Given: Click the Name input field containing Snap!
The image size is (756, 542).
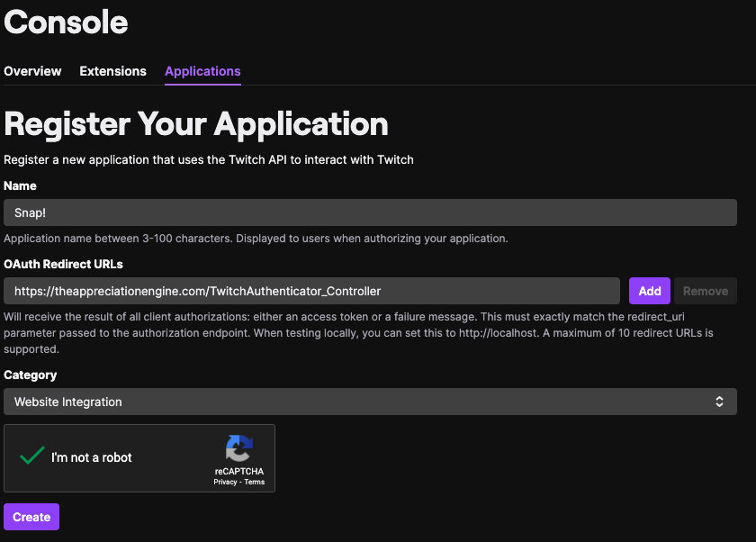Looking at the screenshot, I should coord(370,212).
